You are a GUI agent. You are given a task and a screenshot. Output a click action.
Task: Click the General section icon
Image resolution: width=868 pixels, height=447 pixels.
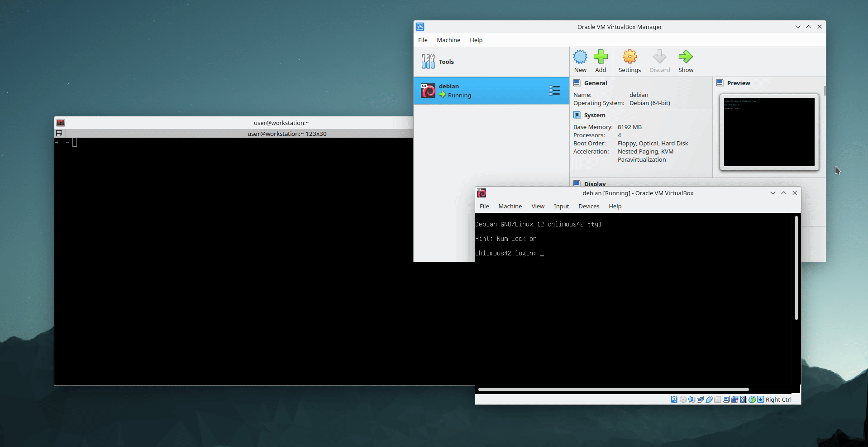[577, 83]
